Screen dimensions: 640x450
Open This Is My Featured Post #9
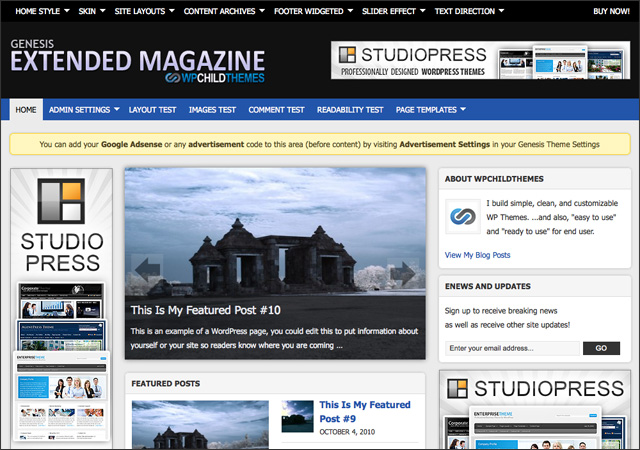(x=365, y=412)
